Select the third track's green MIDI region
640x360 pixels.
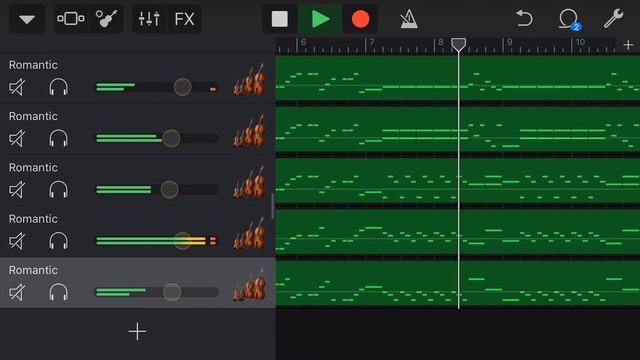[x=458, y=181]
